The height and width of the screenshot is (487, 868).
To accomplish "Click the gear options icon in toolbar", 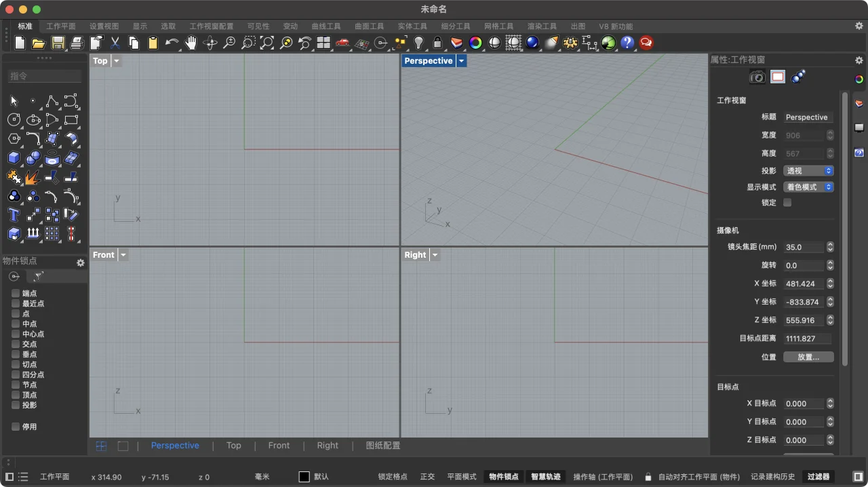I will [570, 43].
